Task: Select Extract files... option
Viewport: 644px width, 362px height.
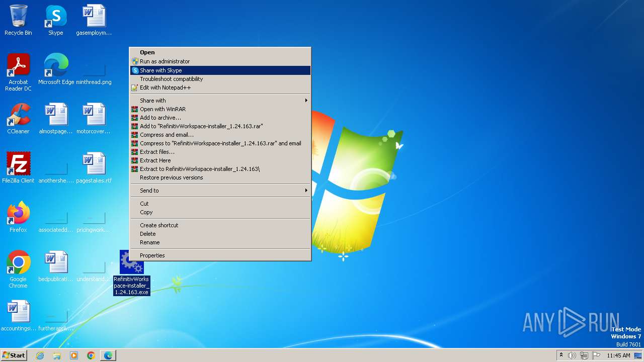Action: (220, 152)
